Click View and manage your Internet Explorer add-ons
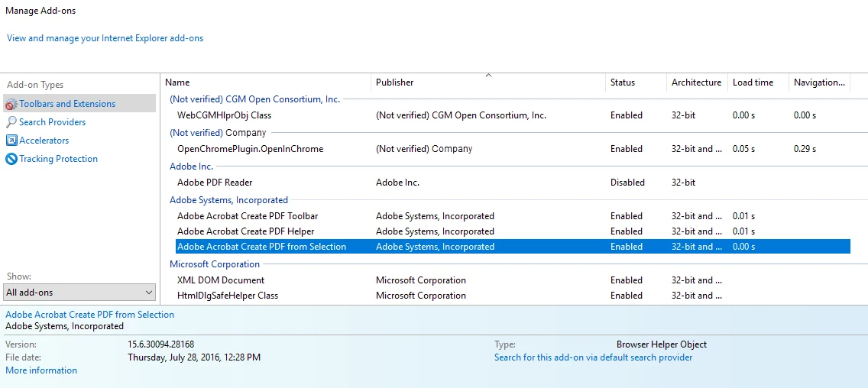Viewport: 868px width, 388px height. [x=105, y=38]
